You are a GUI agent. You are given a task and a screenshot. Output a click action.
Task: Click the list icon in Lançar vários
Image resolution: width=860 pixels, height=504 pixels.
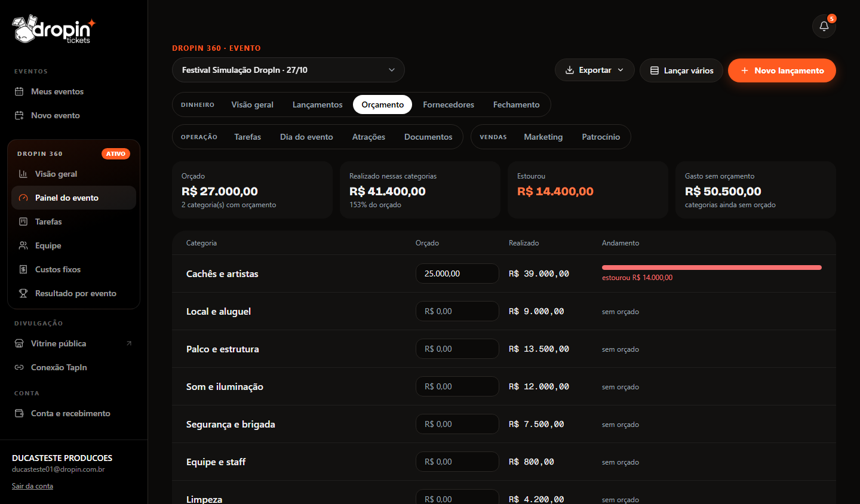click(x=655, y=70)
